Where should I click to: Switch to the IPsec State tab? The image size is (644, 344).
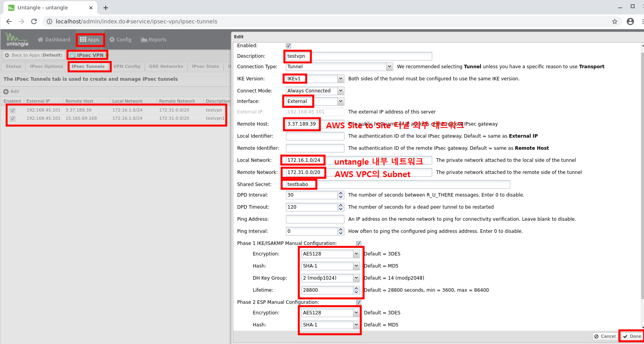pos(206,66)
